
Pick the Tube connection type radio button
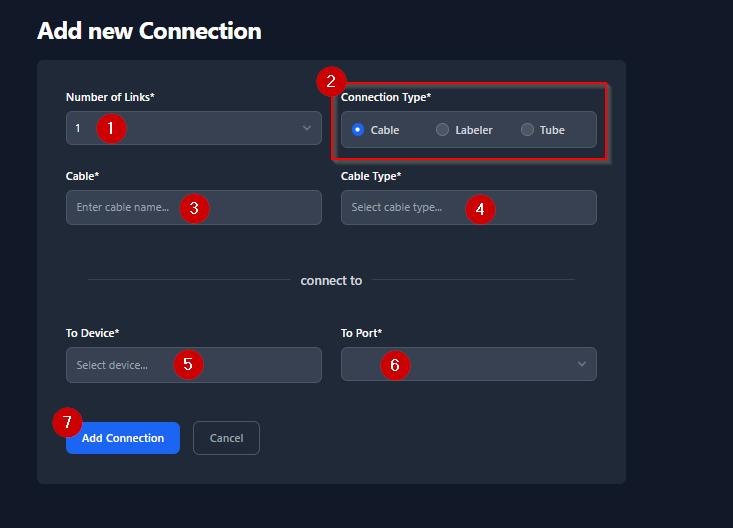[527, 130]
